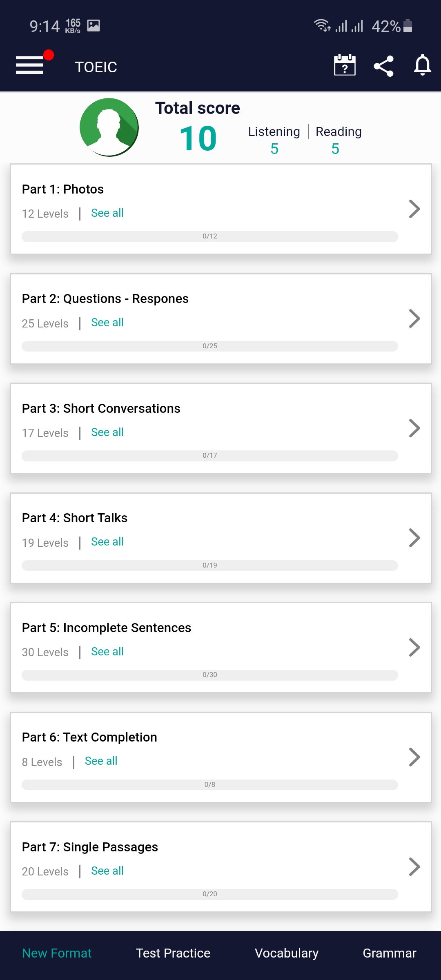Tap the Wi-Fi status bar icon

tap(322, 26)
